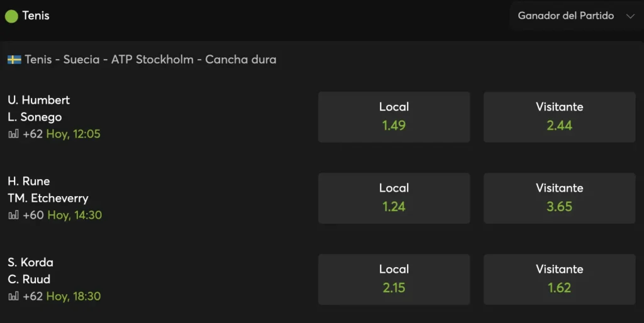Pick Visitante odds 1.62 for C. Ruud
The image size is (644, 323).
point(559,279)
